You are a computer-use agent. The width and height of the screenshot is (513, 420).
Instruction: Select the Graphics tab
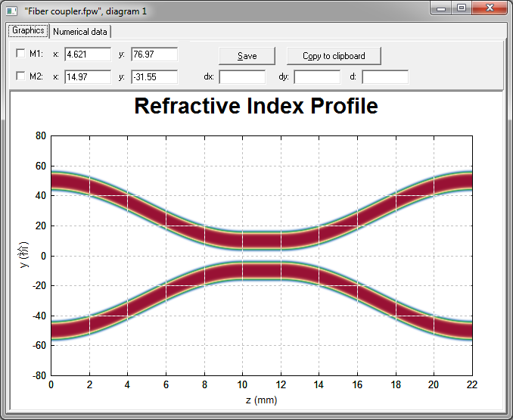click(x=28, y=31)
